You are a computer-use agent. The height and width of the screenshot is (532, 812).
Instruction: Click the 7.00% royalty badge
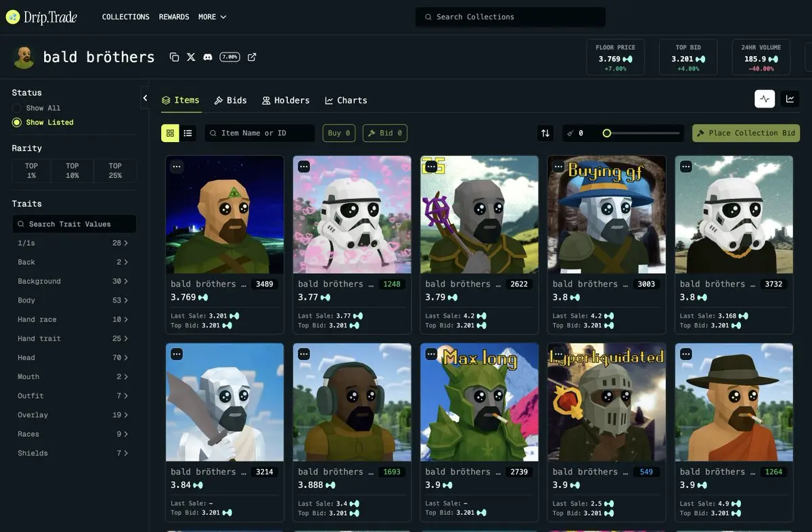[x=229, y=57]
